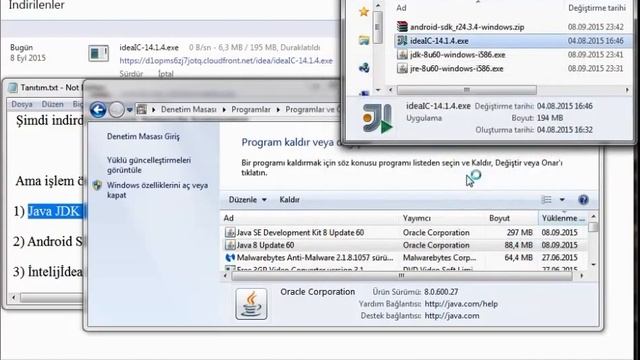Image resolution: width=640 pixels, height=360 pixels.
Task: Open the view options dropdown arrow
Action: pyautogui.click(x=562, y=200)
